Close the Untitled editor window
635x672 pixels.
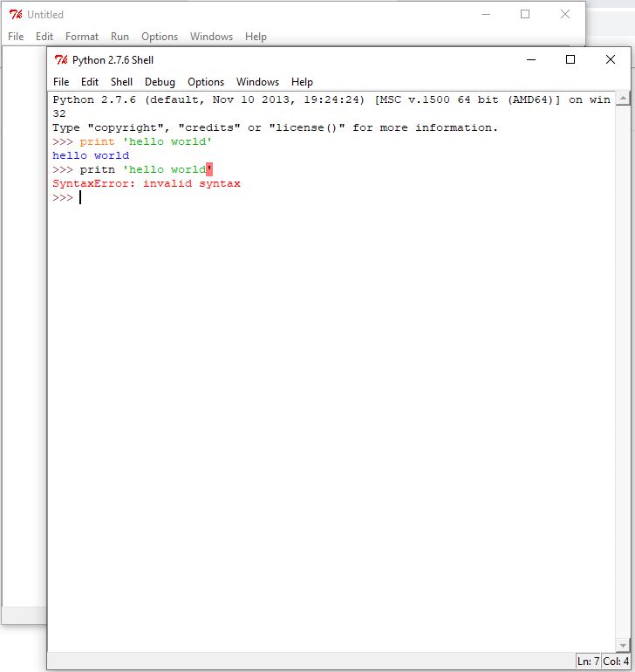565,14
